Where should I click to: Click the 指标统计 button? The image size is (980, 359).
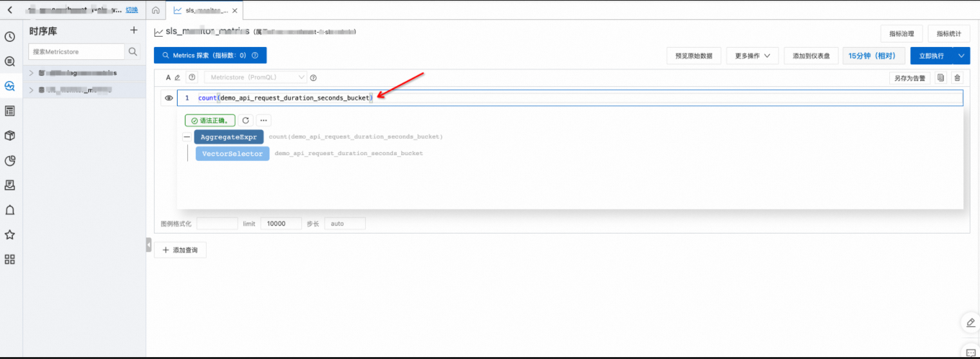[948, 34]
